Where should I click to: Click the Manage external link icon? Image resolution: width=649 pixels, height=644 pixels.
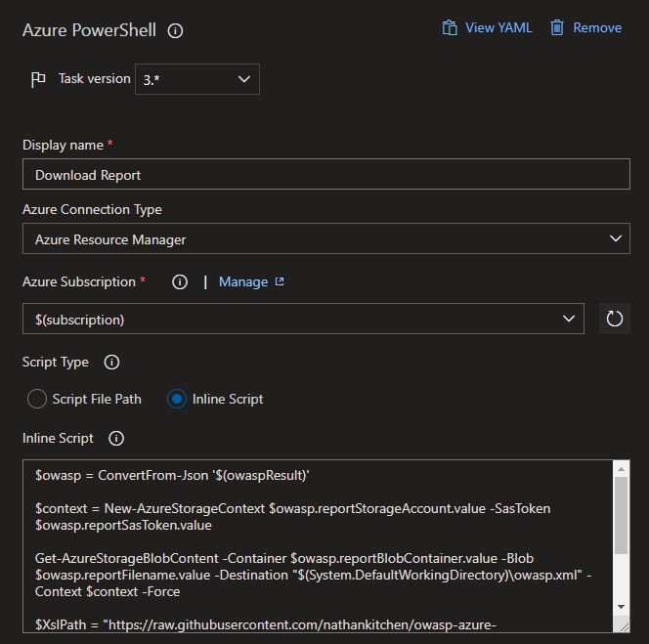280,281
